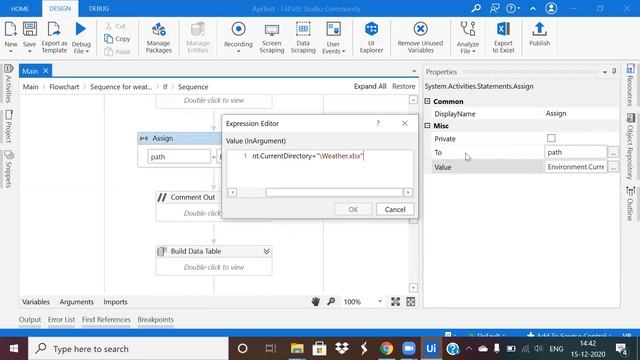Image resolution: width=640 pixels, height=360 pixels.
Task: Collapse the Misc property group
Action: pyautogui.click(x=427, y=126)
